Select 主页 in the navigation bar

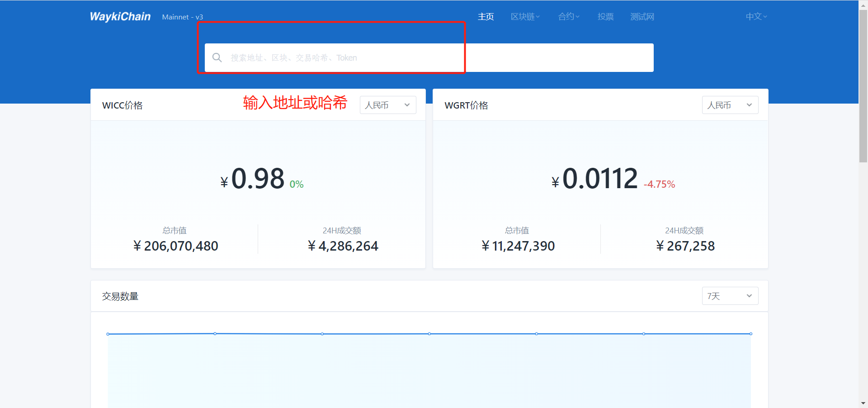click(486, 17)
